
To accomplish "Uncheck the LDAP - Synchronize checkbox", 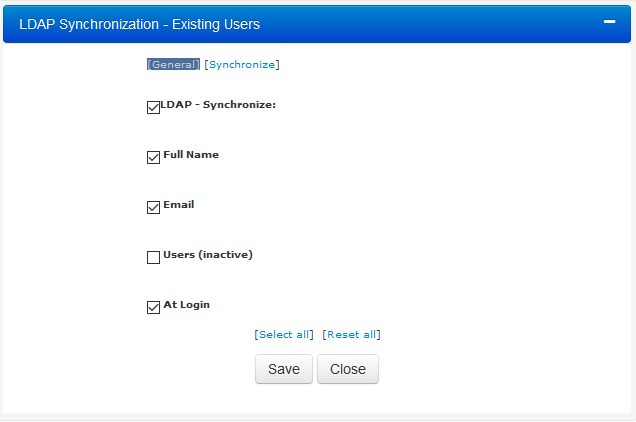I will click(x=153, y=108).
